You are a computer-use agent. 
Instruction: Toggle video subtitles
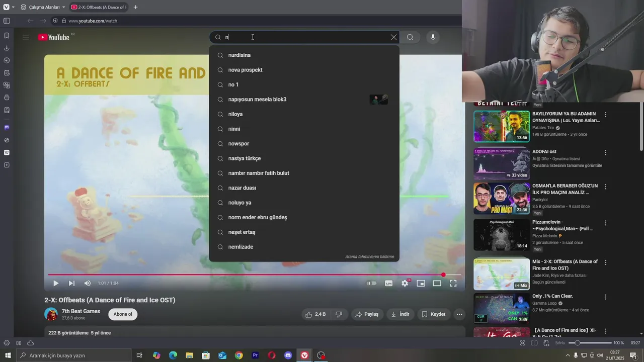[388, 284]
